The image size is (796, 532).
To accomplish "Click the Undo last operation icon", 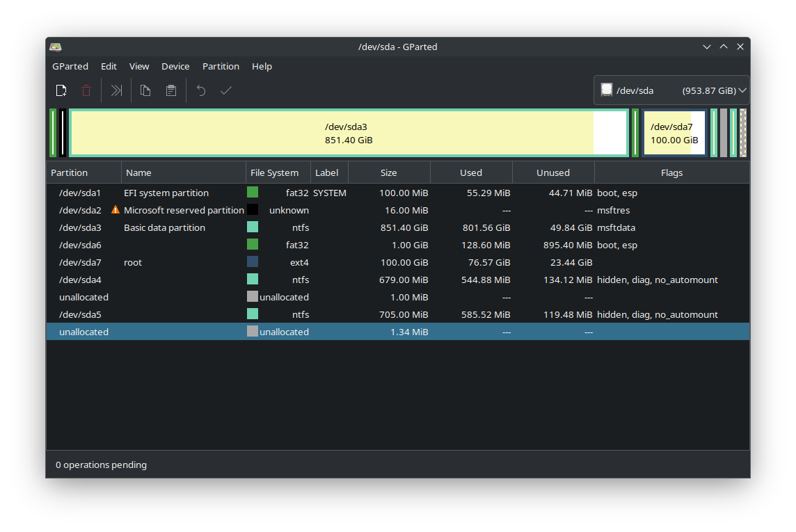I will 201,91.
